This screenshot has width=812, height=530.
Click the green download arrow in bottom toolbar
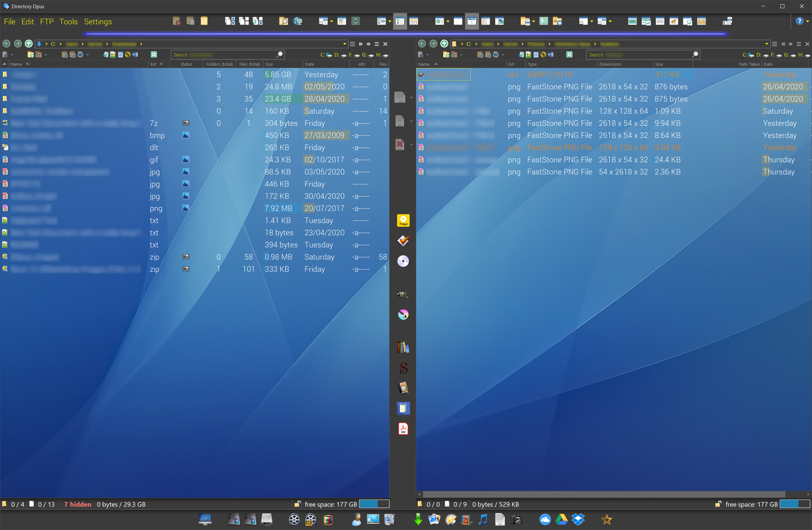coord(418,519)
